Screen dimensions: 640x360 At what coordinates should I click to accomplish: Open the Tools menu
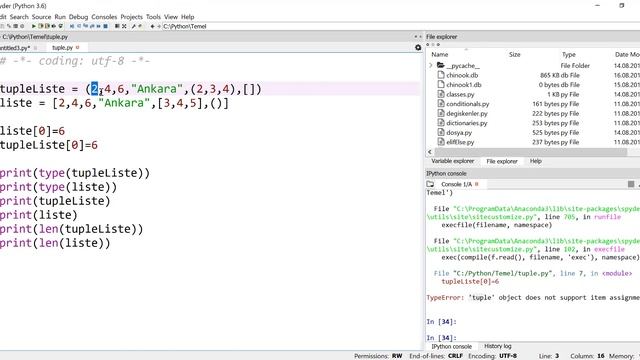pos(153,17)
